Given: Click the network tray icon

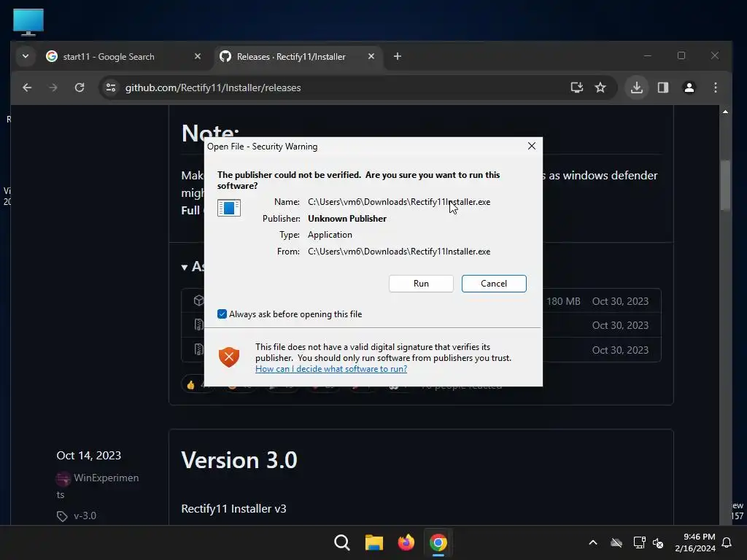Looking at the screenshot, I should tap(639, 542).
